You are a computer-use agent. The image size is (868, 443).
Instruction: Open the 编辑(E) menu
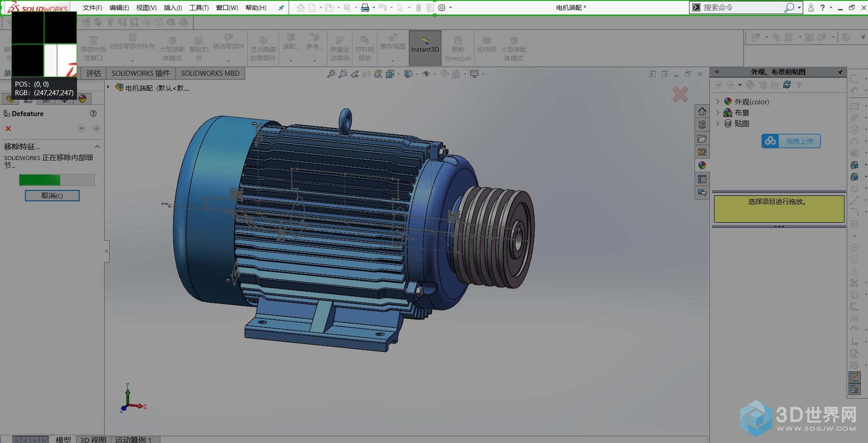tap(119, 8)
